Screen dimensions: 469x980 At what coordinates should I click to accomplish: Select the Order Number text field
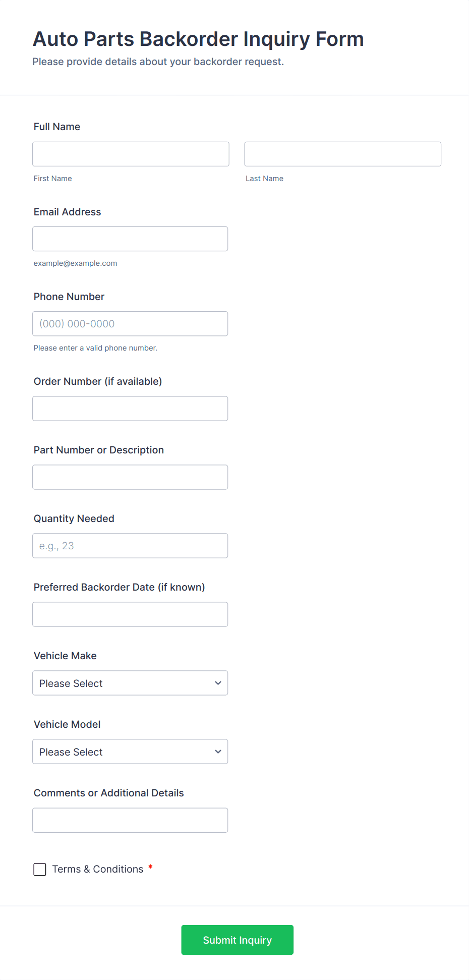(130, 409)
